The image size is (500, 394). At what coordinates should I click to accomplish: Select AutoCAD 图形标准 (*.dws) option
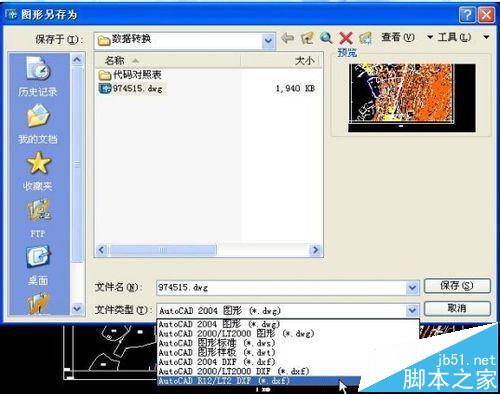point(288,343)
